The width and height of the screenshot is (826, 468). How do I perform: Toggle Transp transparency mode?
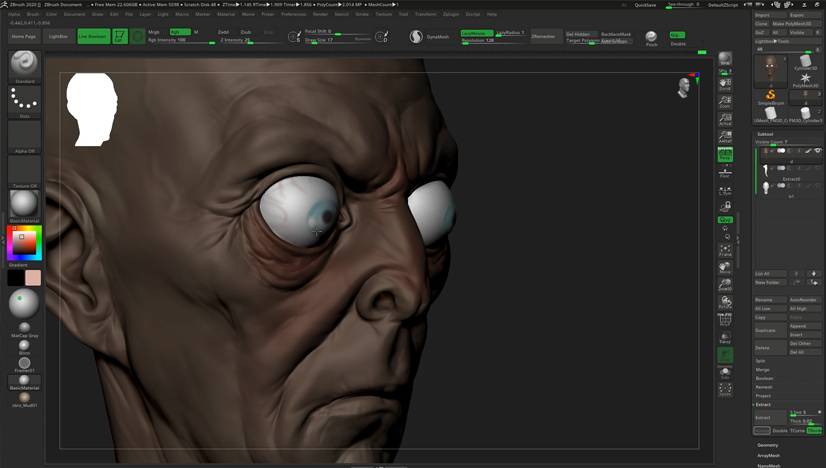(x=725, y=337)
